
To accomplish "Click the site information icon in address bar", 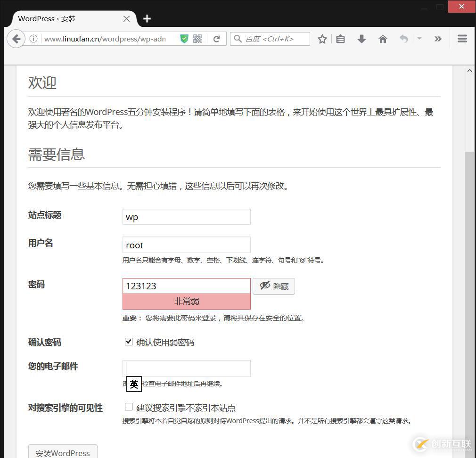I will 33,39.
